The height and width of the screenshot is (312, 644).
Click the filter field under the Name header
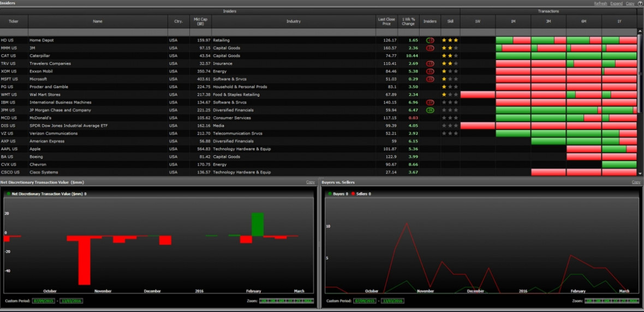(x=98, y=32)
